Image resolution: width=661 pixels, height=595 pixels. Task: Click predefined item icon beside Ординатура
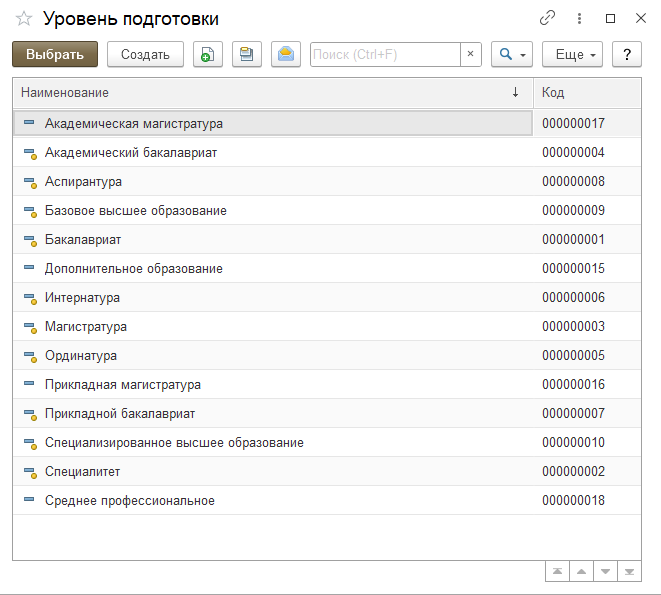30,357
